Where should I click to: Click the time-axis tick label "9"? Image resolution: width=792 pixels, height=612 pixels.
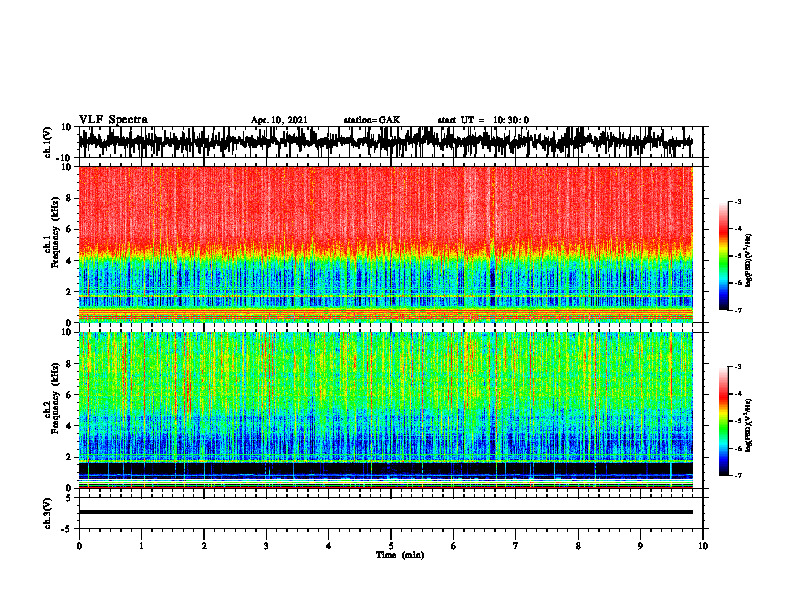(640, 546)
